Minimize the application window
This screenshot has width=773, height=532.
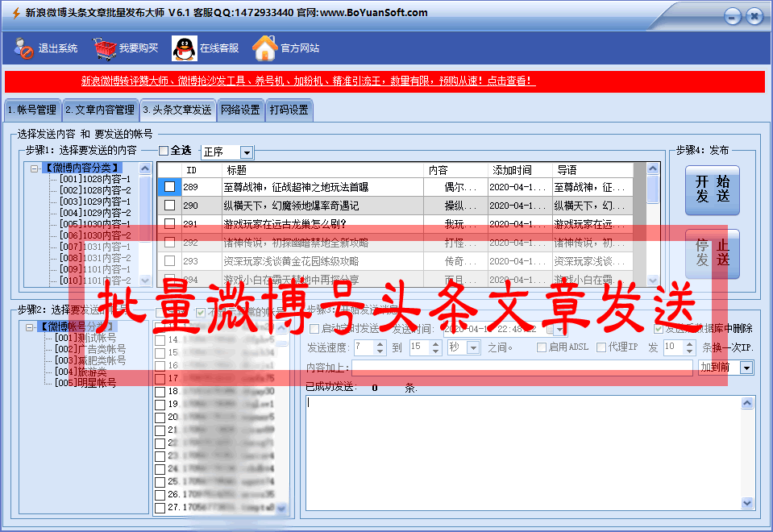(733, 17)
